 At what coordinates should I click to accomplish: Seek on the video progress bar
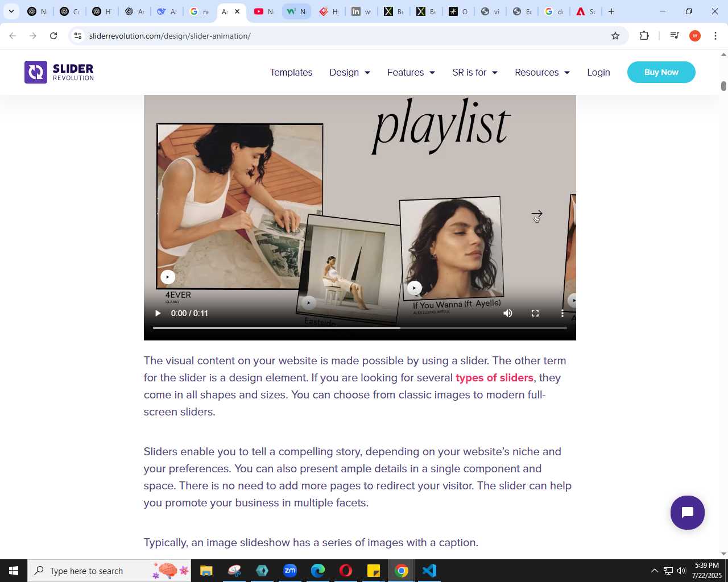tap(360, 328)
